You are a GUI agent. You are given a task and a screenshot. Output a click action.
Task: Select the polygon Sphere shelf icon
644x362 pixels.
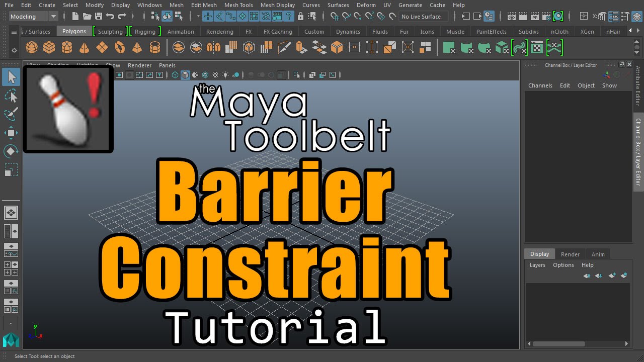[x=32, y=48]
